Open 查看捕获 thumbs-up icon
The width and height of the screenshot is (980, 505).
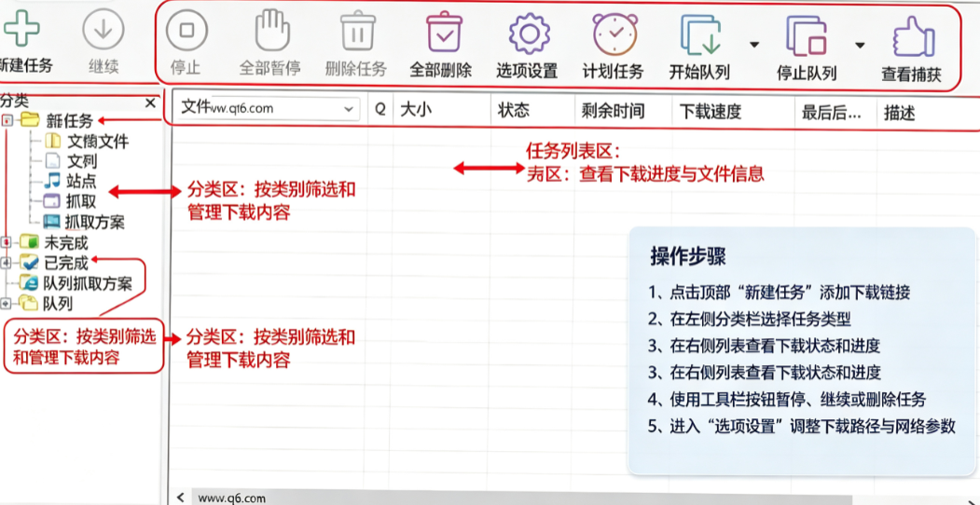click(x=913, y=36)
